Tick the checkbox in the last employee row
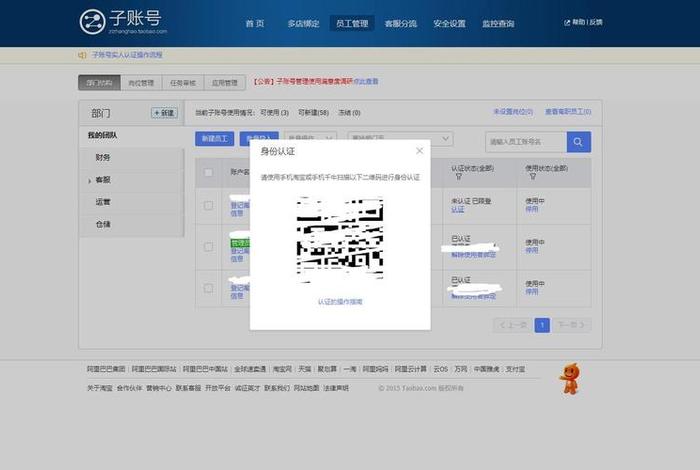 pyautogui.click(x=208, y=288)
